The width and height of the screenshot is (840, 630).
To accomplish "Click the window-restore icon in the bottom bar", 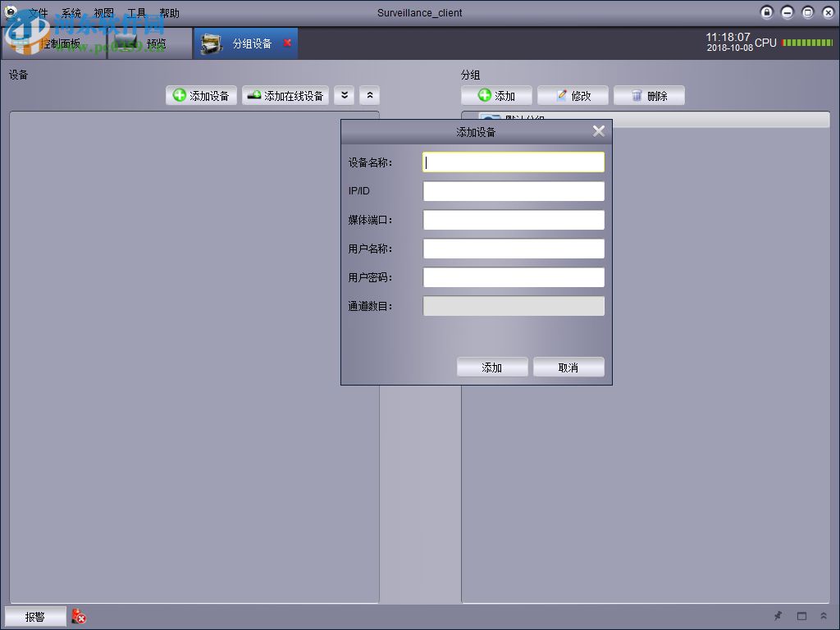I will [801, 616].
